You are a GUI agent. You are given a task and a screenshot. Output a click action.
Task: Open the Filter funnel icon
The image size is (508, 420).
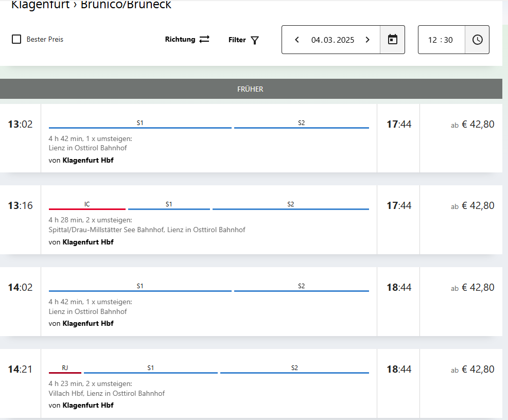[x=255, y=40]
